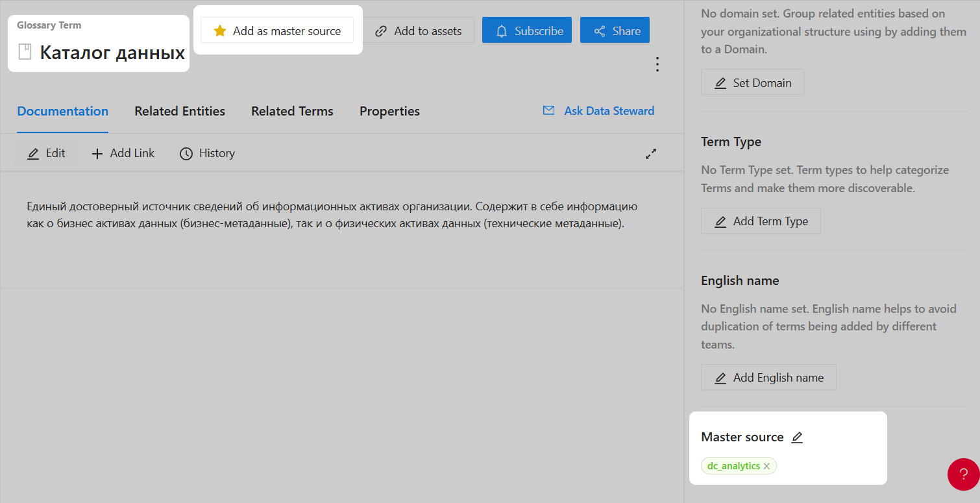The height and width of the screenshot is (503, 980).
Task: View the documentation History
Action: 207,153
